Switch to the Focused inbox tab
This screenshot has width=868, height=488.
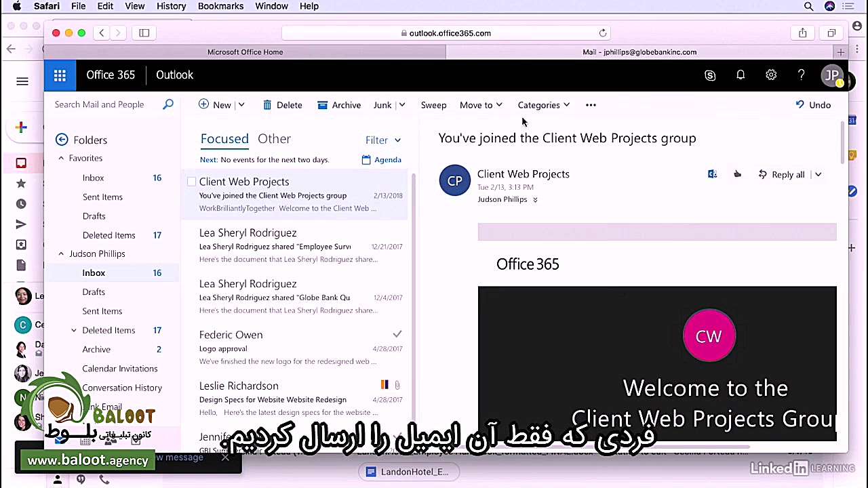pos(224,139)
